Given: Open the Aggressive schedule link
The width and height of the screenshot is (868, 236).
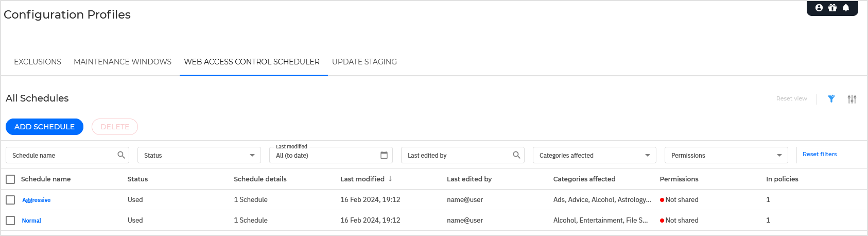Looking at the screenshot, I should (36, 200).
